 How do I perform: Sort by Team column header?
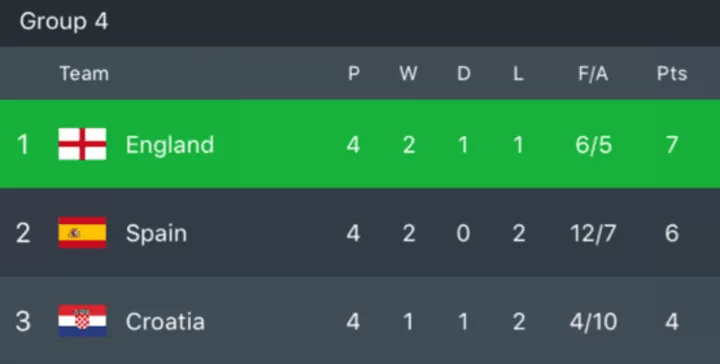(84, 73)
